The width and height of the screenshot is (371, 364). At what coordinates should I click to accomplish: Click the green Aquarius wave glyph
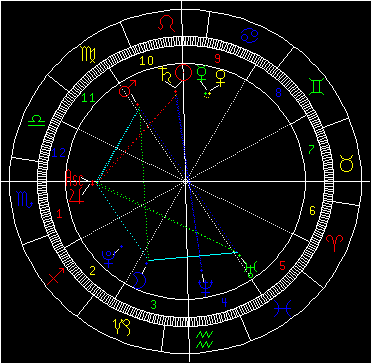203,339
